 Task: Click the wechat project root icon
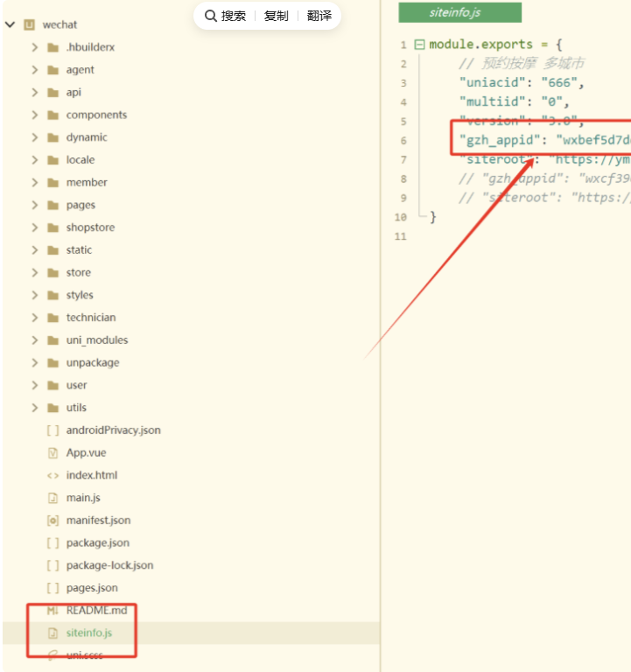coord(29,24)
